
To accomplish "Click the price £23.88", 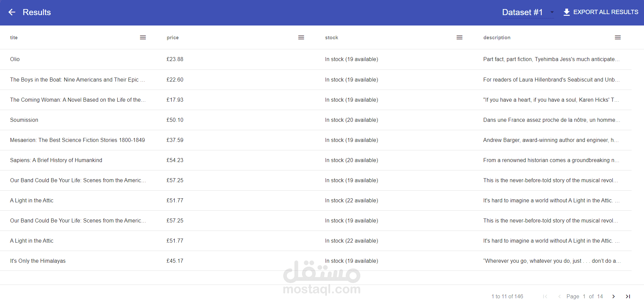I will coord(175,59).
